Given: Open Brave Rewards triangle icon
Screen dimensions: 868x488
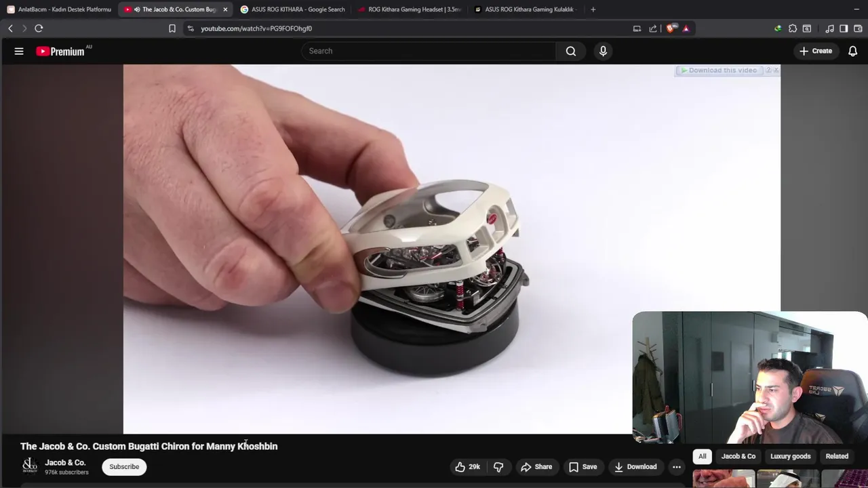Looking at the screenshot, I should 686,28.
